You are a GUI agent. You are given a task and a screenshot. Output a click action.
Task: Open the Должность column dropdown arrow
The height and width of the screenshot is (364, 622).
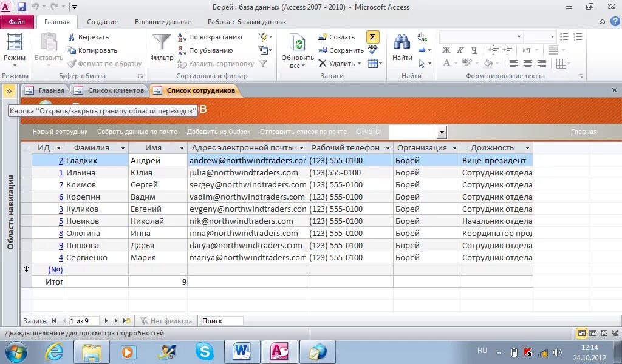click(x=527, y=148)
